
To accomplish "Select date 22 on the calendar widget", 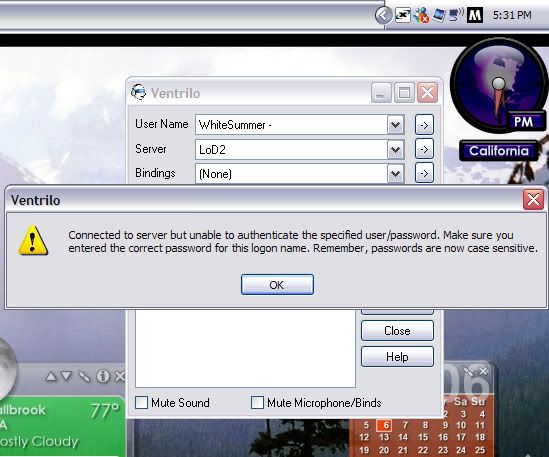I will [x=423, y=450].
